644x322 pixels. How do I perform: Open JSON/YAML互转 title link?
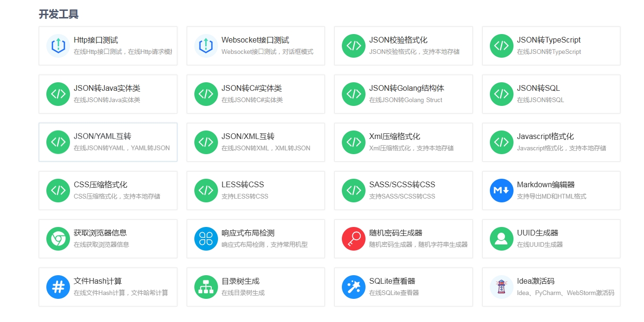click(x=103, y=137)
